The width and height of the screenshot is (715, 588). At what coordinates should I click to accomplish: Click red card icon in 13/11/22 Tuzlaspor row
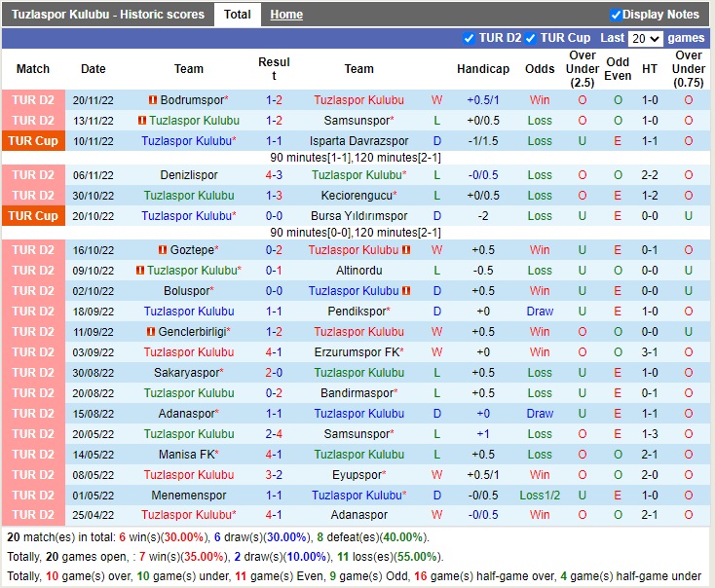[x=141, y=121]
